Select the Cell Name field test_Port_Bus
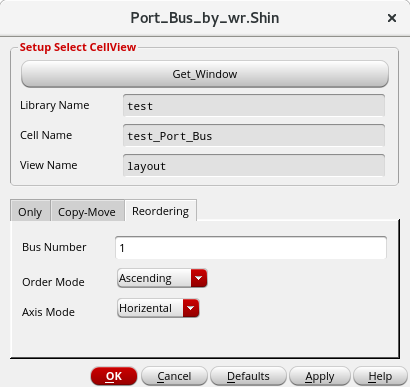Screen dimensions: 410x387 (x=254, y=135)
